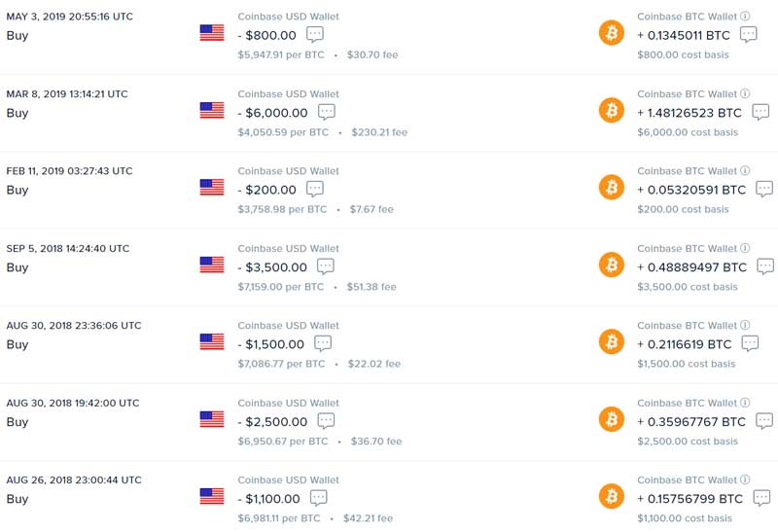
Task: Open note icon next to -$800.00 amount
Action: click(x=314, y=35)
